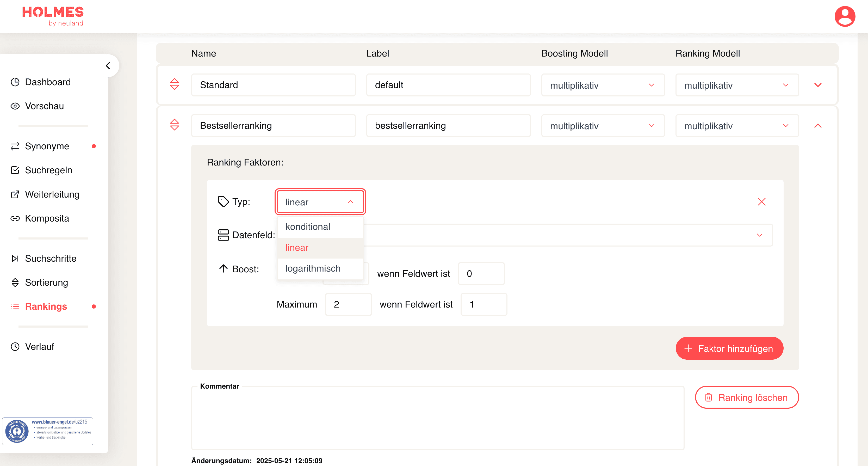
Task: Click the Ranking Faktoren heading
Action: 245,162
